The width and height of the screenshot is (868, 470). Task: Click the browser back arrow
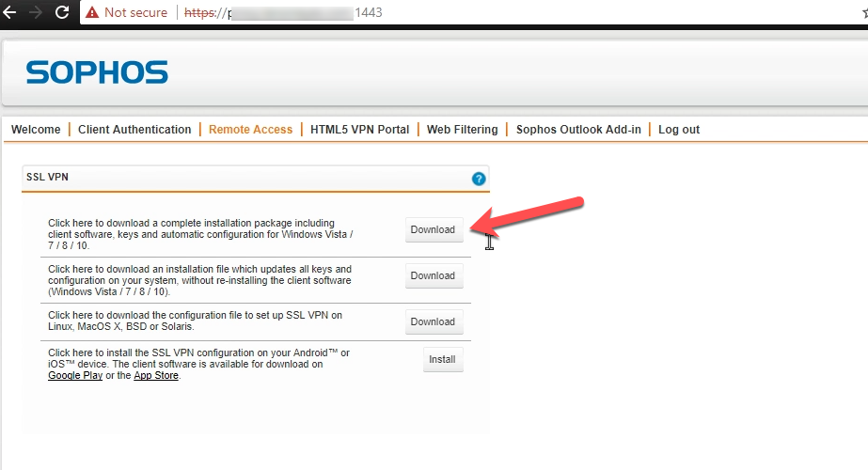(9, 12)
